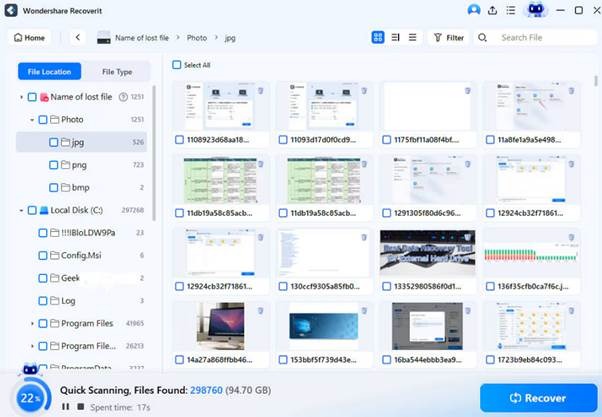Image resolution: width=602 pixels, height=417 pixels.
Task: Click the trash badge on 136f35cfb0ca7f6c thumbnail
Action: pos(571,237)
